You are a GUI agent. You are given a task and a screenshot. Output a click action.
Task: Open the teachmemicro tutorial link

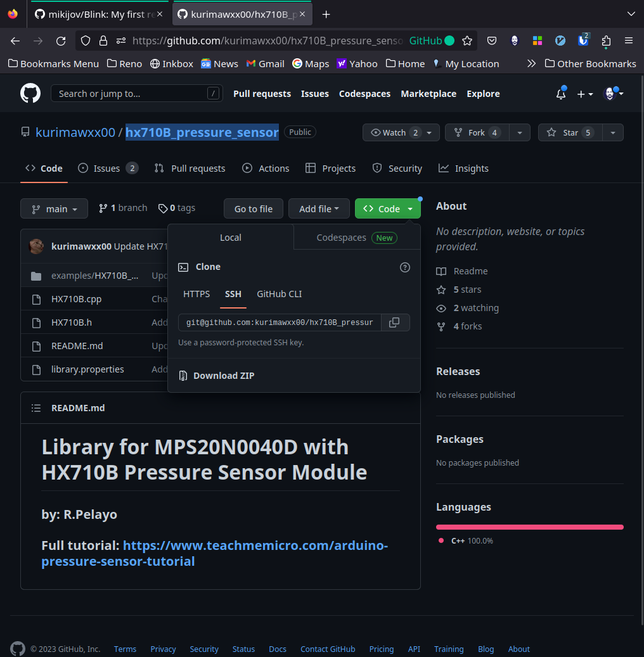tap(215, 553)
